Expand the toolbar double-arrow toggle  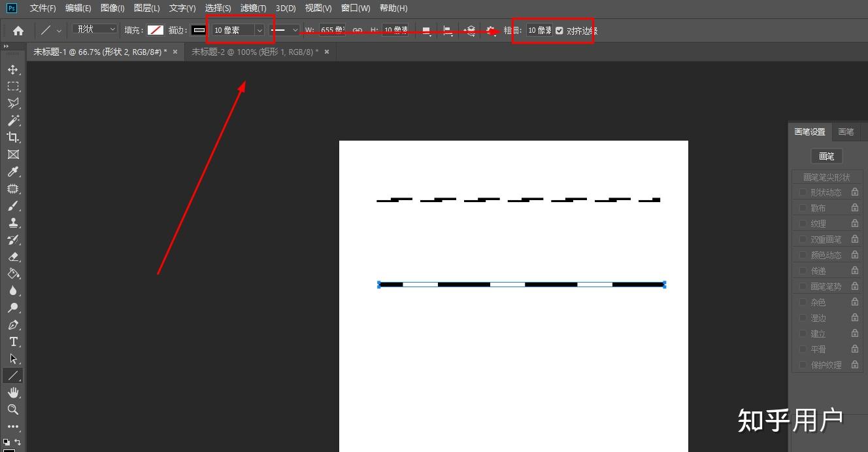point(6,46)
